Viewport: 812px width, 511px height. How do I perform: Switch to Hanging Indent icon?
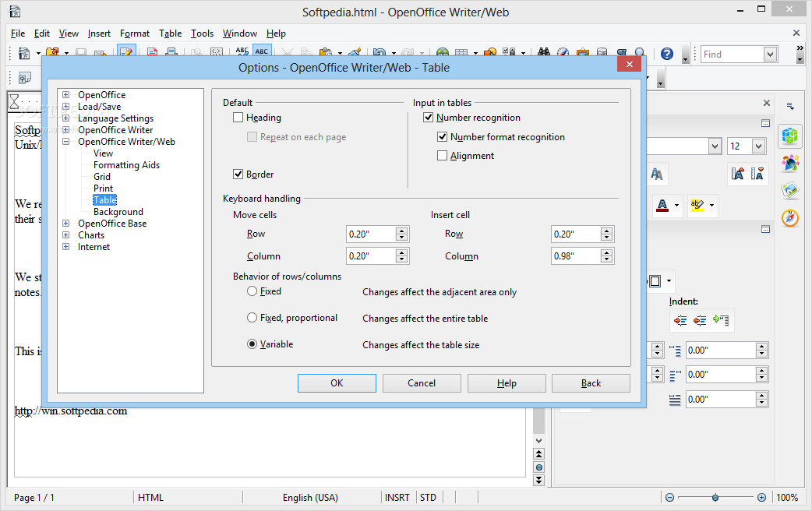(720, 320)
